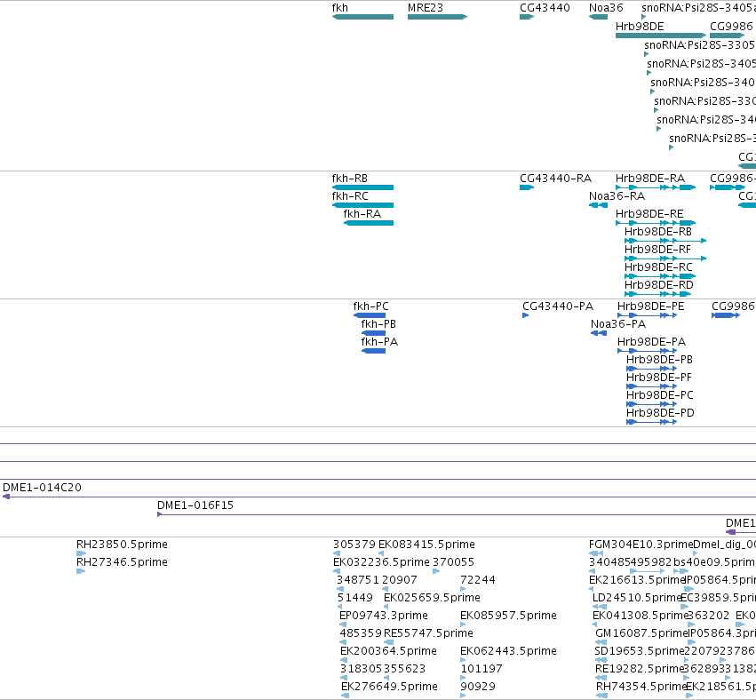Image resolution: width=756 pixels, height=700 pixels.
Task: Select the Noa36-PA protein feature
Action: coord(599,333)
